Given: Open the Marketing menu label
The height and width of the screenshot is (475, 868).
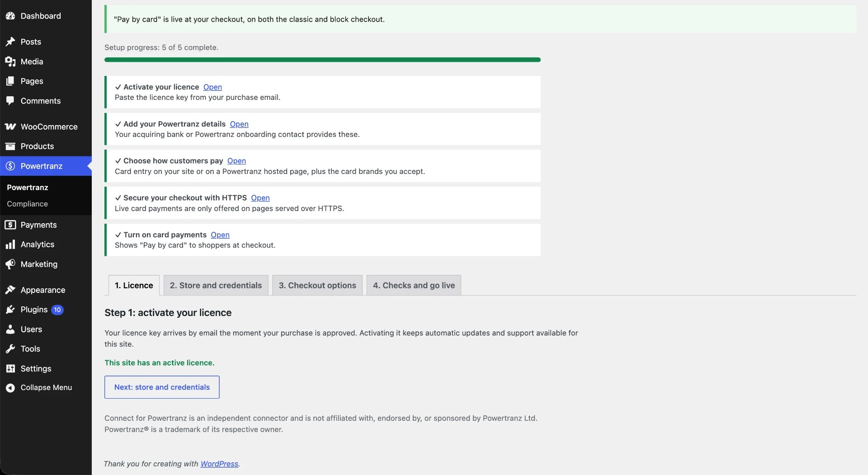Looking at the screenshot, I should click(x=39, y=264).
